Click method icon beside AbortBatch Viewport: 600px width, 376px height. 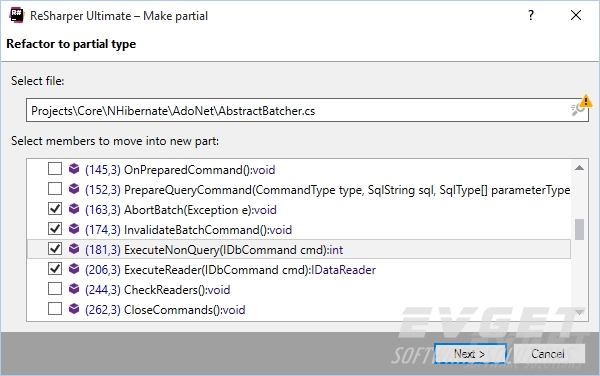74,208
